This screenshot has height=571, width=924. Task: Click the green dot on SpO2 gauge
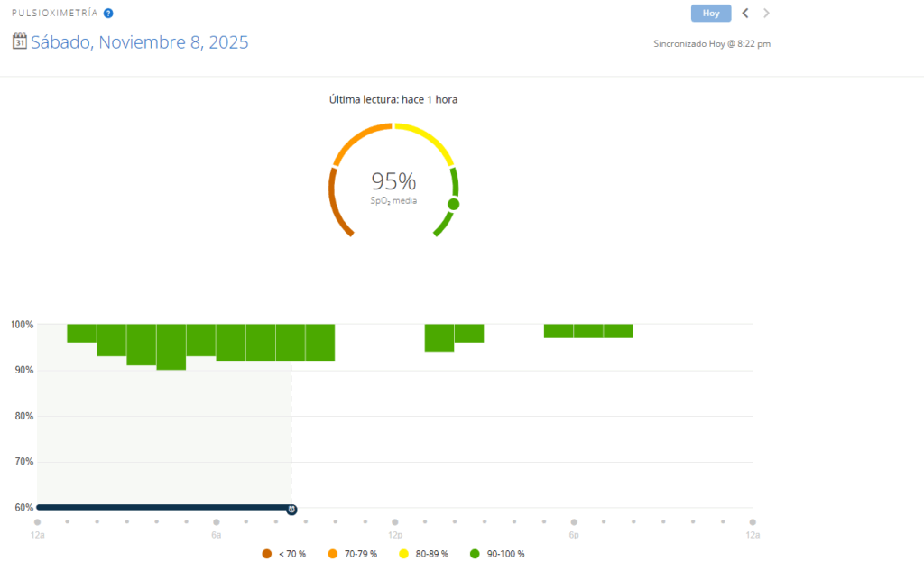pos(453,204)
